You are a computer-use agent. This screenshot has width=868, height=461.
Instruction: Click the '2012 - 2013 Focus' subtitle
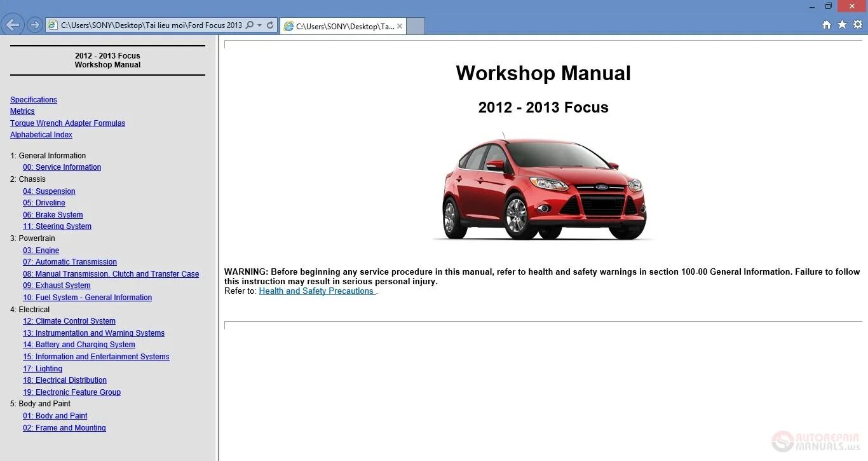pos(543,107)
